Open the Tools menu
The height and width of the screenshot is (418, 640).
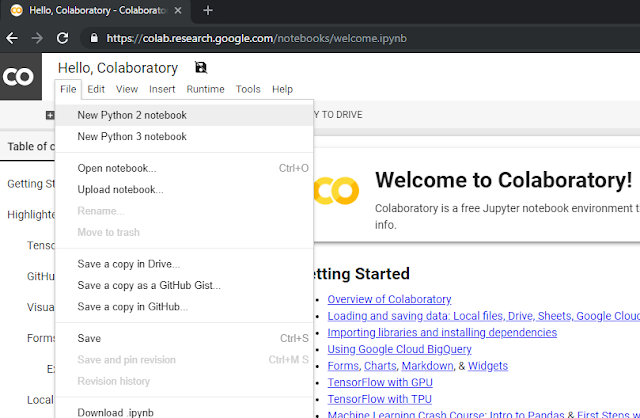(248, 89)
